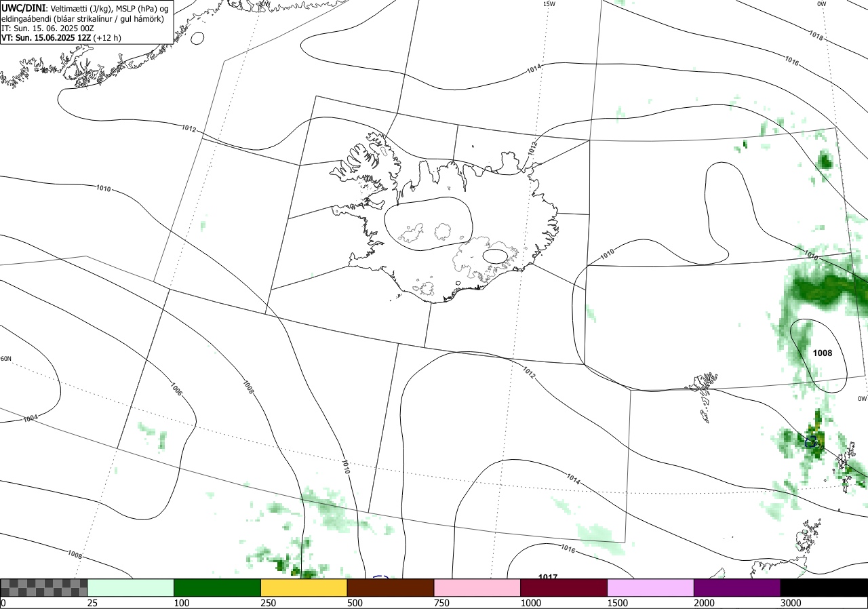This screenshot has height=609, width=868.
Task: Select the purple 2000–3000 legend swatch
Action: tap(737, 587)
